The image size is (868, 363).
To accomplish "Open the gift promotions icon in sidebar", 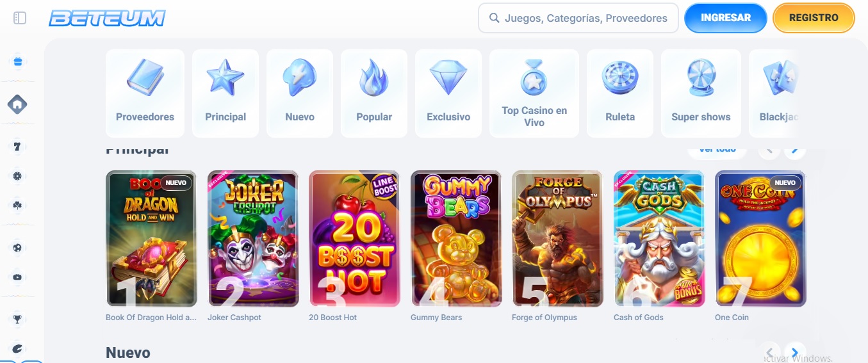I will pos(17,61).
